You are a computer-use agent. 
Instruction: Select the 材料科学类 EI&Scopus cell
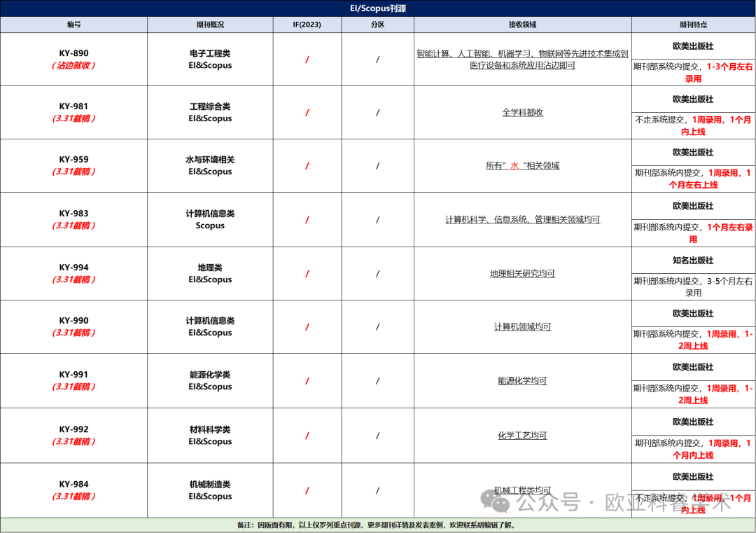point(210,436)
